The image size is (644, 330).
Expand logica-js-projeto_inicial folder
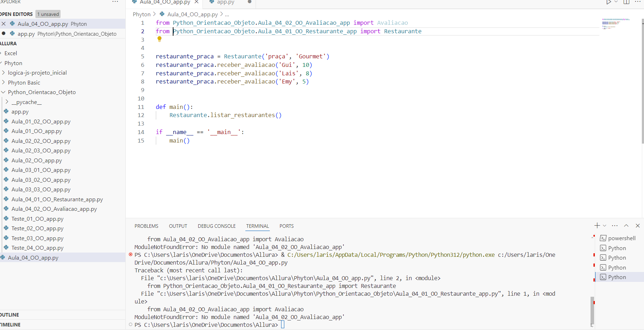[x=37, y=73]
